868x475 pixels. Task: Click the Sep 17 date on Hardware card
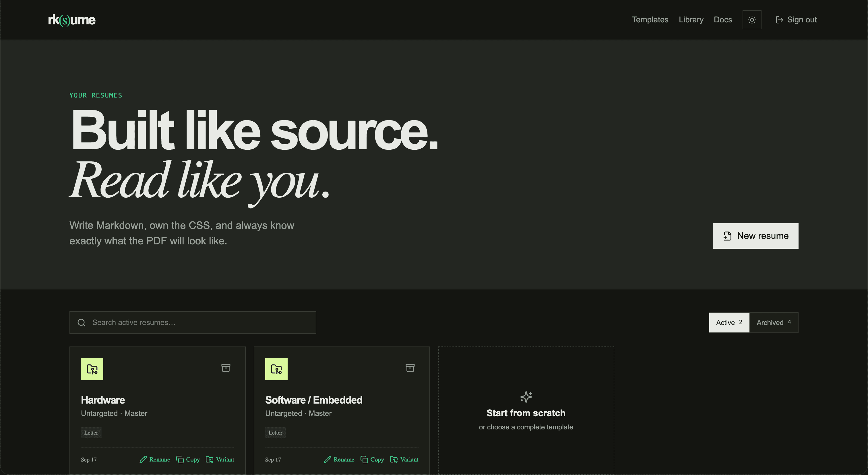point(89,460)
